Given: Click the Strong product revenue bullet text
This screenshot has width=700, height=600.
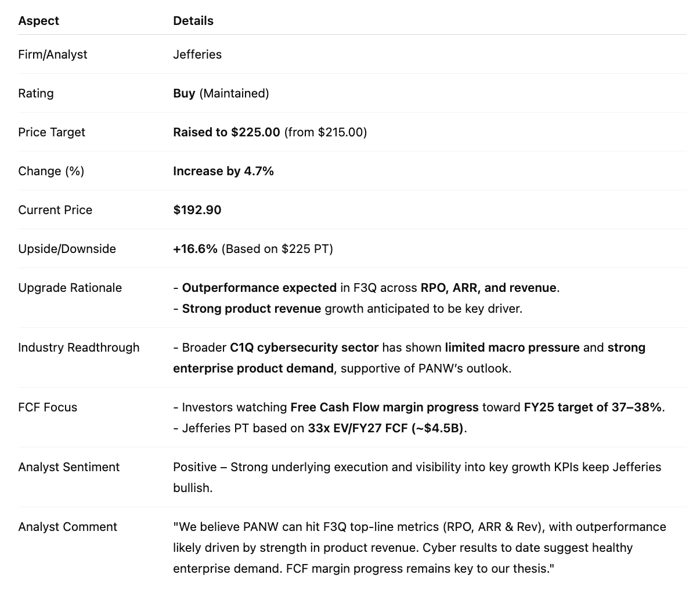Looking at the screenshot, I should tap(251, 309).
